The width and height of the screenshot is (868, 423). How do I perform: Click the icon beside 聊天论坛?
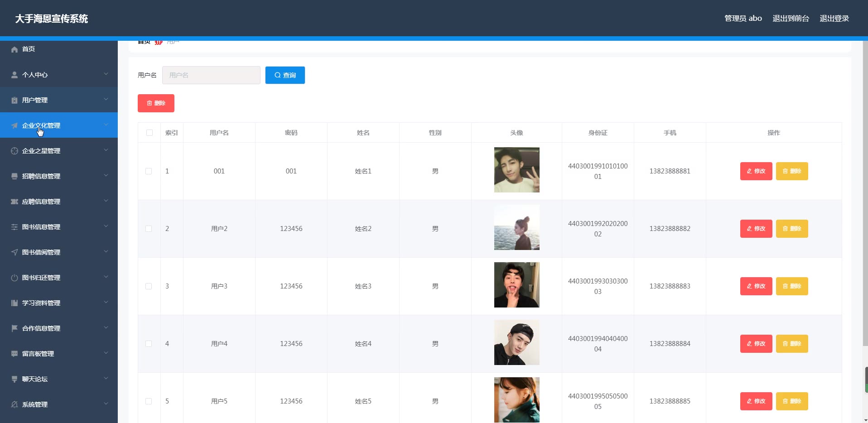point(14,379)
